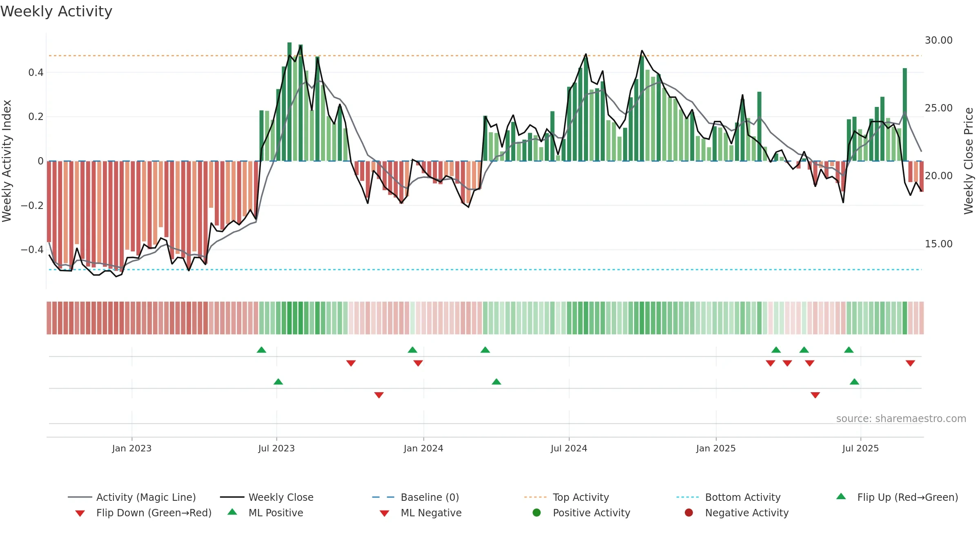Viewport: 980px width, 551px height.
Task: Toggle the ML Positive legend entry
Action: point(265,513)
